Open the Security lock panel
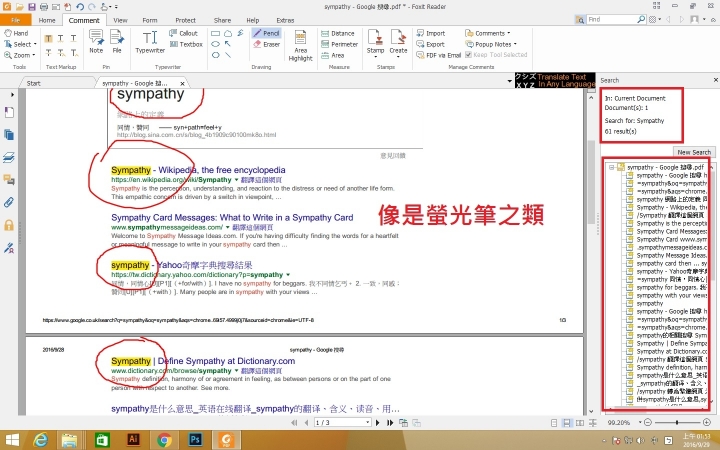 click(x=9, y=225)
